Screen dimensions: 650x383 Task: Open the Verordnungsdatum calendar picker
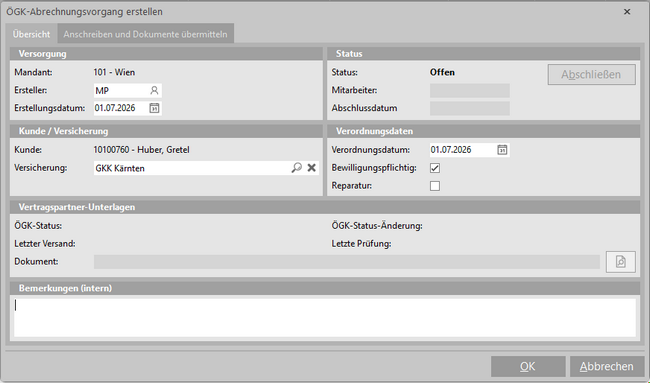(502, 150)
